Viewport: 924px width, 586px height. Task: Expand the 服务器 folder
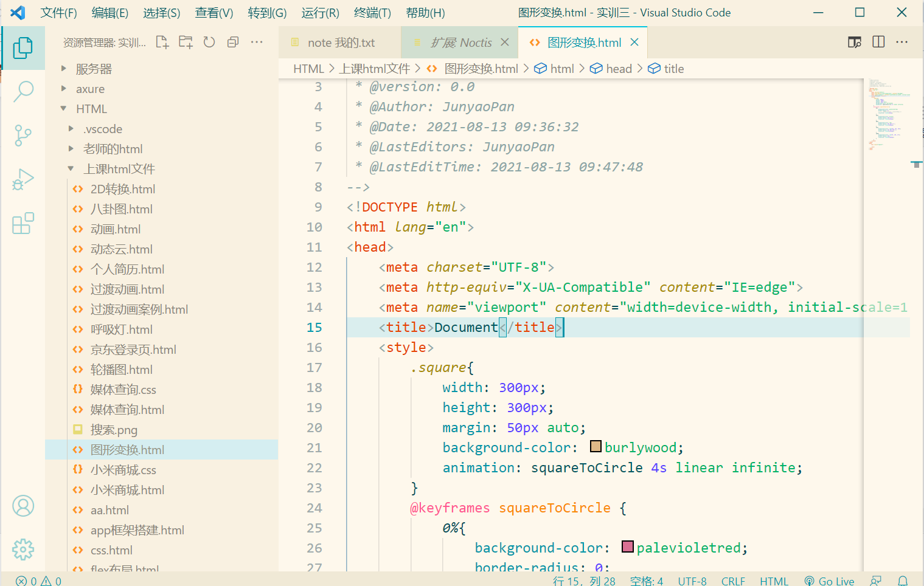tap(94, 69)
